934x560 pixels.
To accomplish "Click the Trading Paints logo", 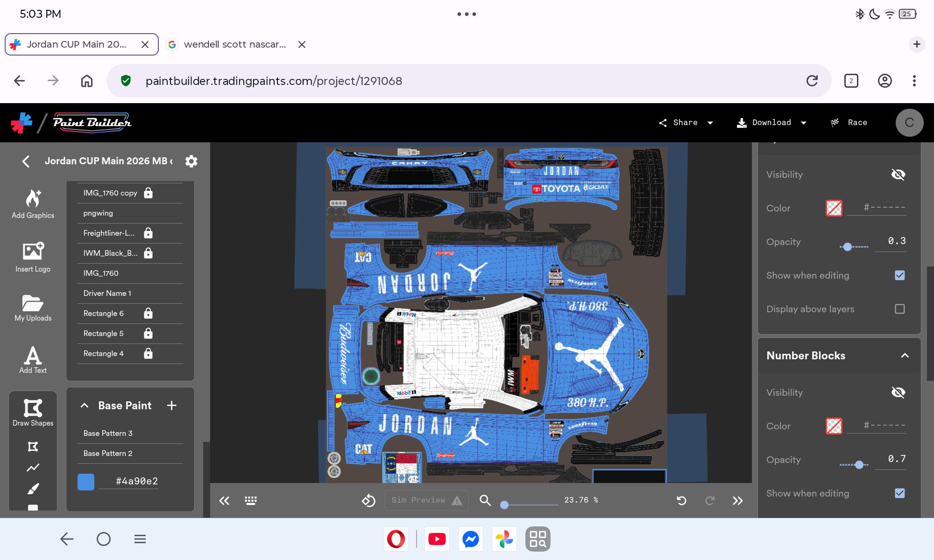I will [x=21, y=123].
